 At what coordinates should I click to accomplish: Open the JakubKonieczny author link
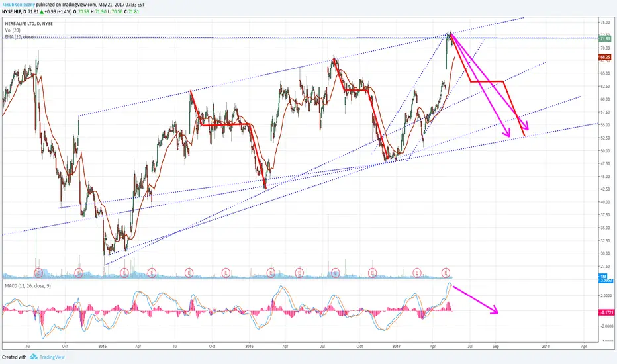[x=19, y=5]
